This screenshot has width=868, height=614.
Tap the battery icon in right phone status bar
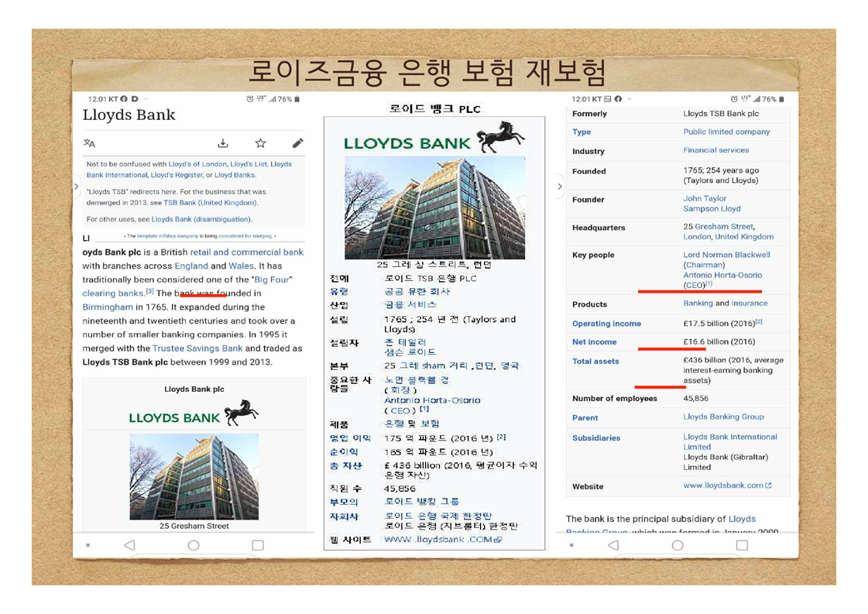tap(781, 99)
